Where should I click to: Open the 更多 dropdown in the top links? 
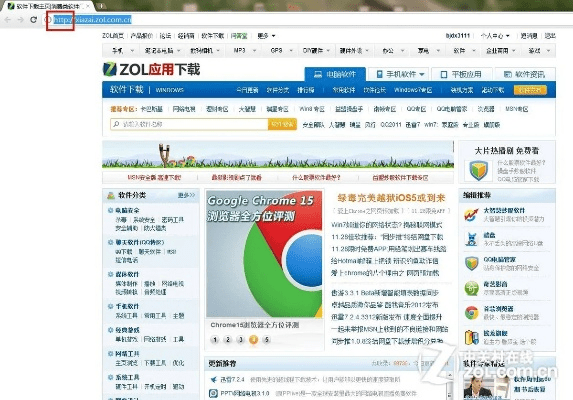266,36
